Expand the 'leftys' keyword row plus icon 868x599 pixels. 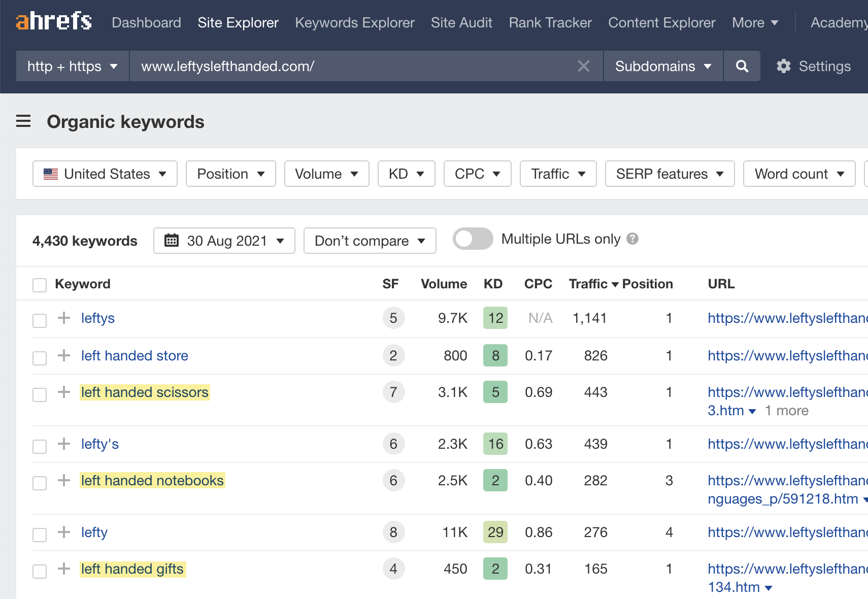(x=64, y=318)
